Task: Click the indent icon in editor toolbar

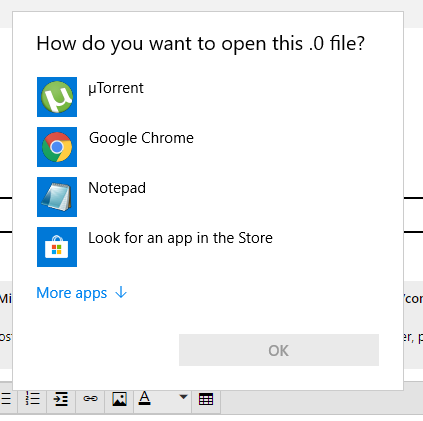Action: click(61, 398)
